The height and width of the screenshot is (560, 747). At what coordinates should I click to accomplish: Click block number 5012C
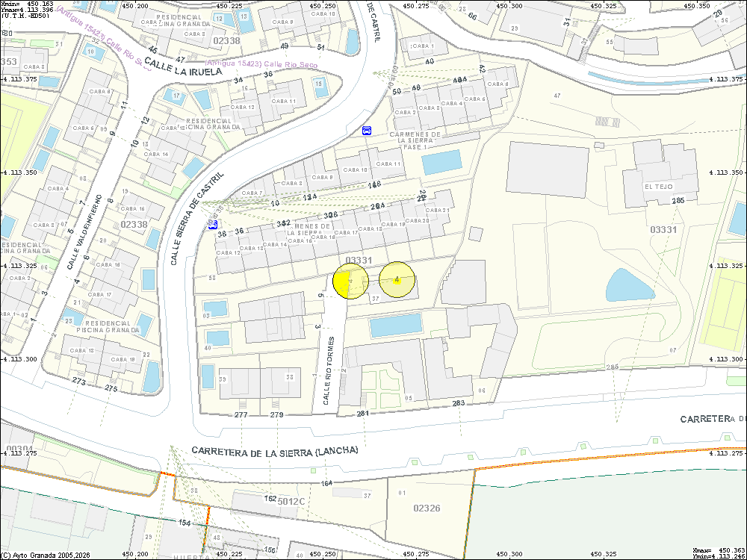pos(292,501)
